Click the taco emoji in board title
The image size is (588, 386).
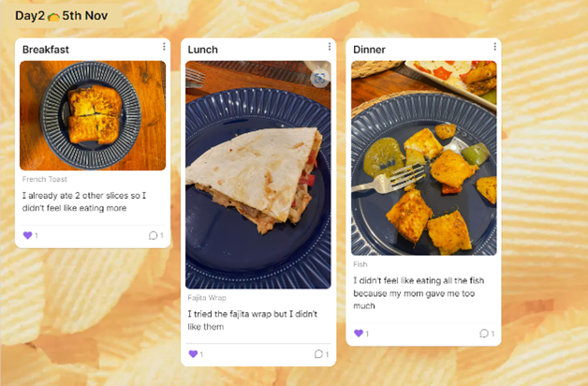coord(53,17)
